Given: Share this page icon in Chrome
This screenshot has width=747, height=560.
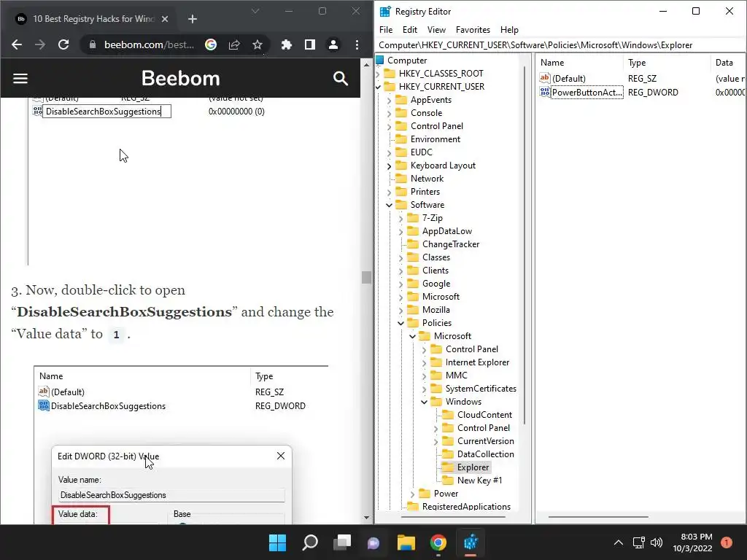Looking at the screenshot, I should pyautogui.click(x=234, y=44).
